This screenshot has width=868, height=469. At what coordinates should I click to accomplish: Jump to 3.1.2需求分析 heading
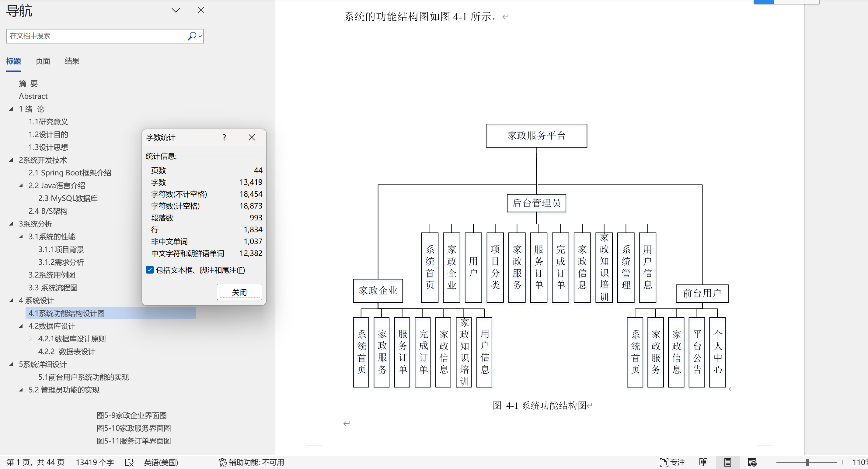pyautogui.click(x=61, y=262)
